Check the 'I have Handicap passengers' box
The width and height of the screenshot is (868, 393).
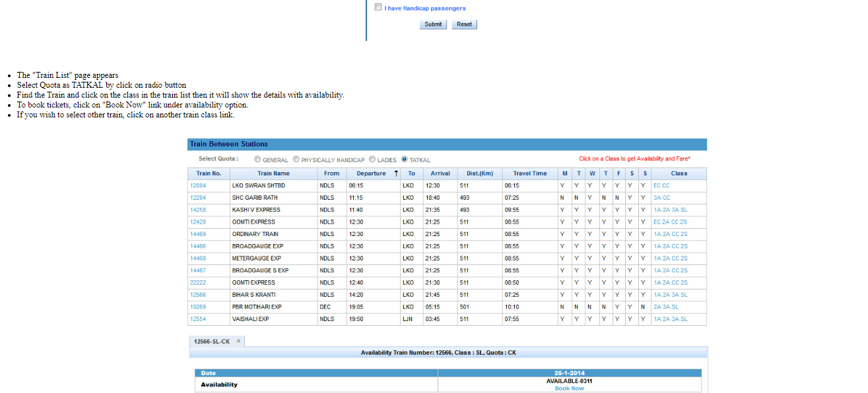click(378, 7)
